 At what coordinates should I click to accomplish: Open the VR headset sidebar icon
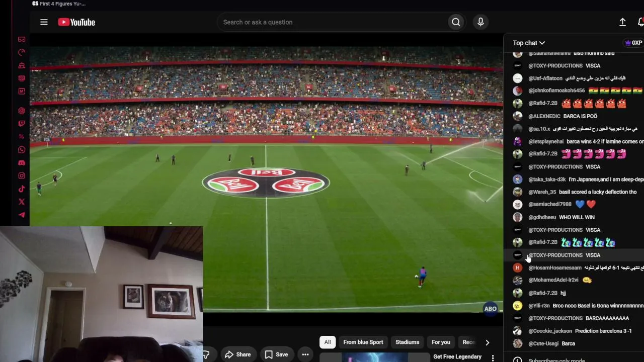pos(22,39)
